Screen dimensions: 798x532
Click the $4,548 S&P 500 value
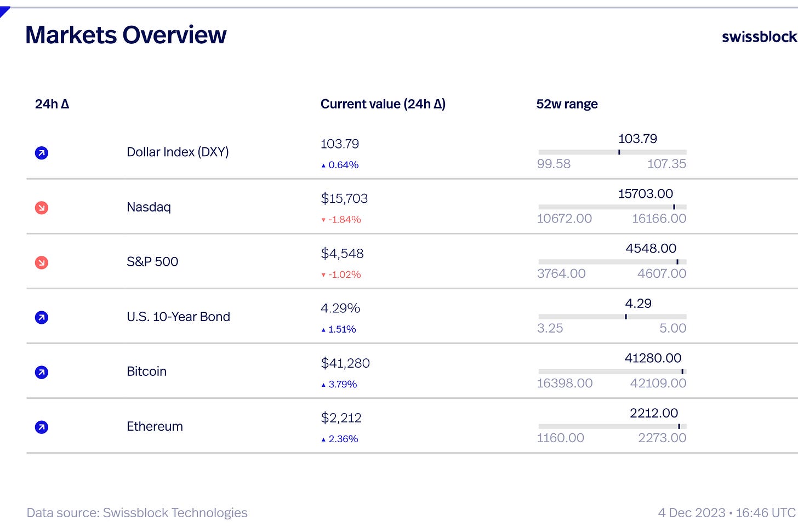(342, 253)
